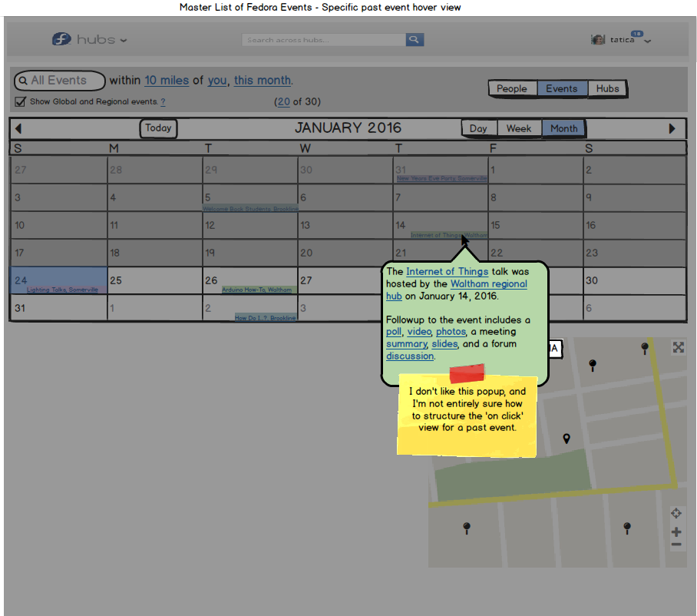The image size is (697, 616).
Task: Open the slides link in popup
Action: pyautogui.click(x=444, y=344)
